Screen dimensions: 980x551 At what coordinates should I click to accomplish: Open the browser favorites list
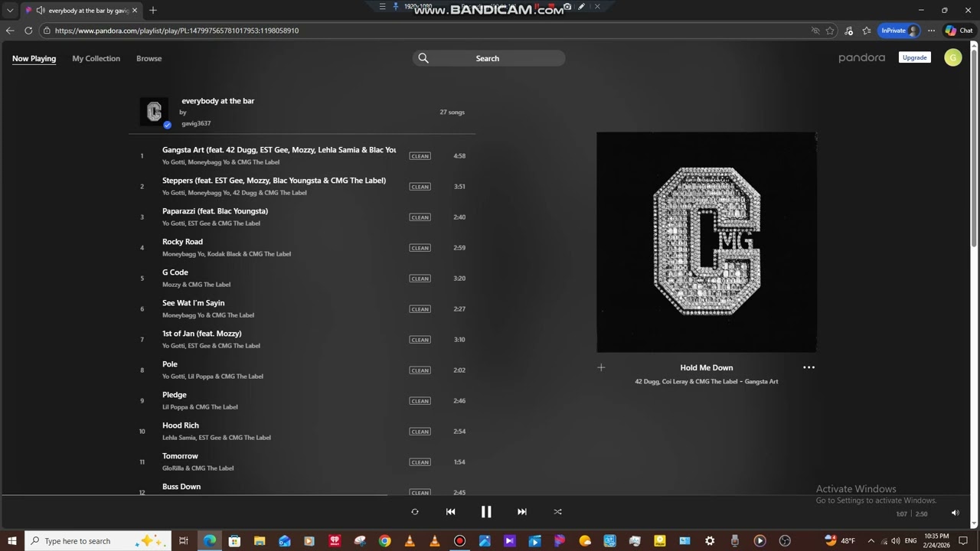[866, 31]
